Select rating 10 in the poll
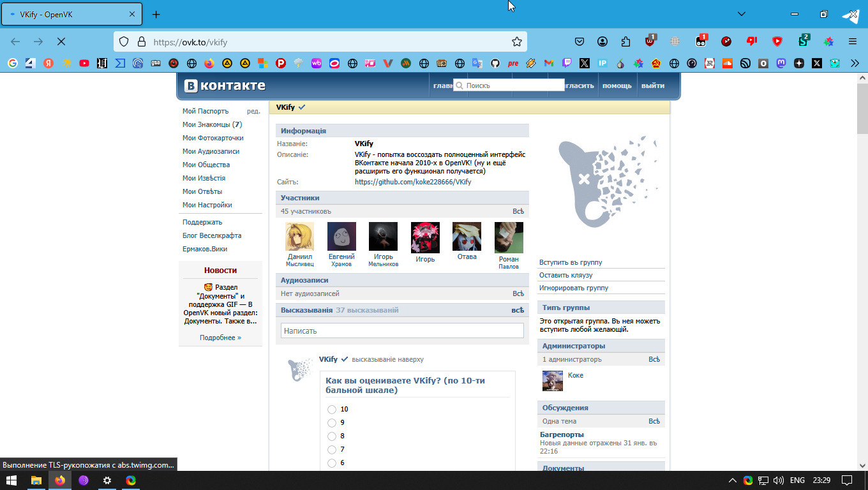868x490 pixels. tap(332, 410)
